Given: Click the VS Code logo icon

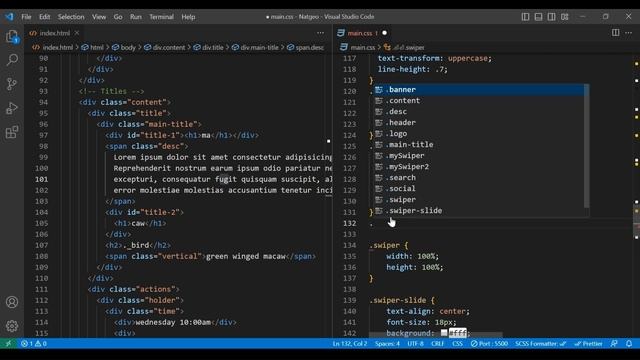Looking at the screenshot, I should pos(9,17).
